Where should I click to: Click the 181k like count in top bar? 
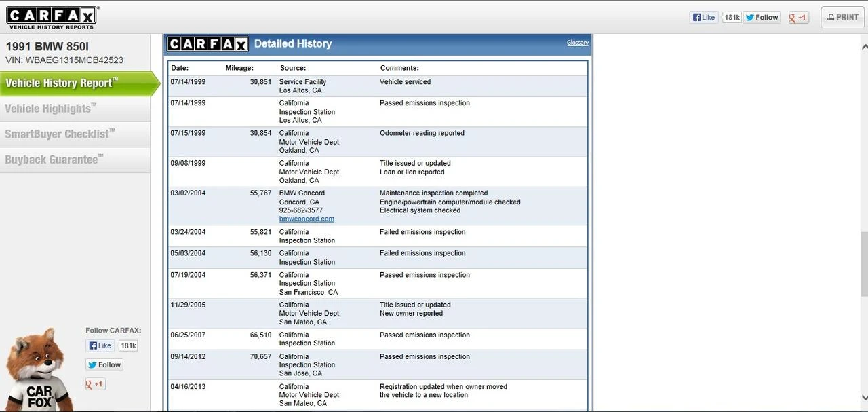coord(732,18)
